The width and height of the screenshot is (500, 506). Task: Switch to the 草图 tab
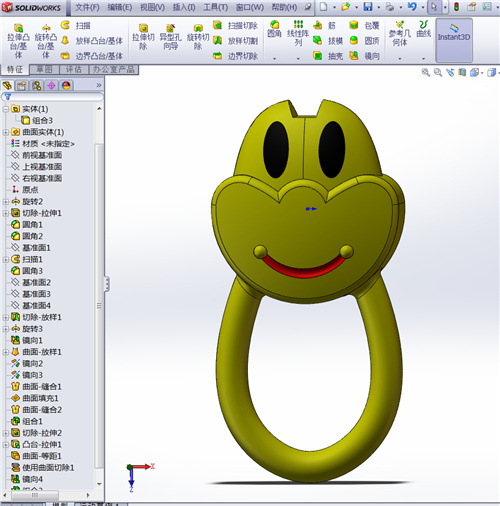point(44,69)
